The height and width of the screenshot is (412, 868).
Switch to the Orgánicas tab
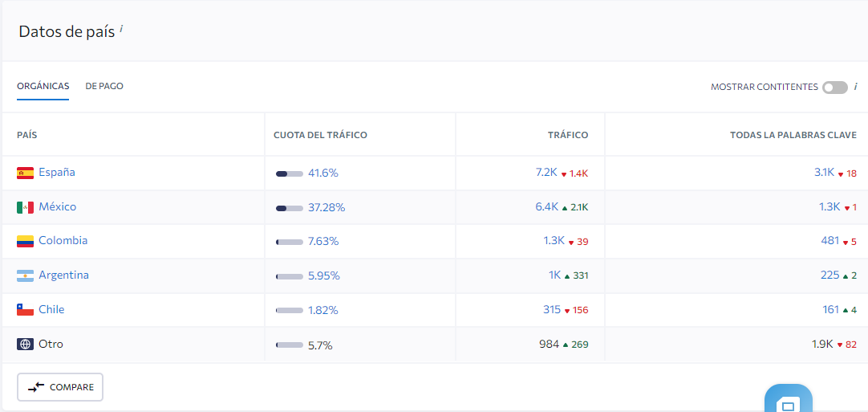43,87
